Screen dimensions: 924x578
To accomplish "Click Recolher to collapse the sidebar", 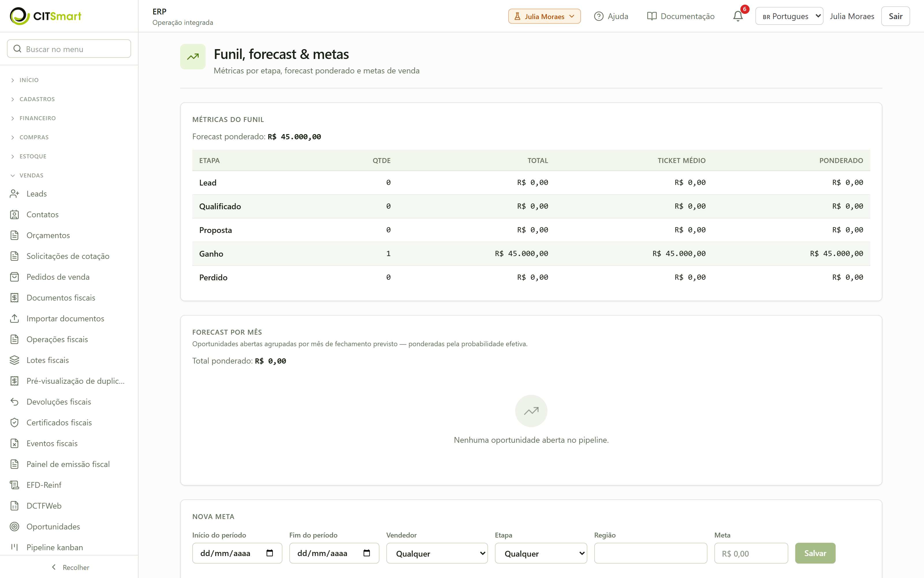I will 70,567.
